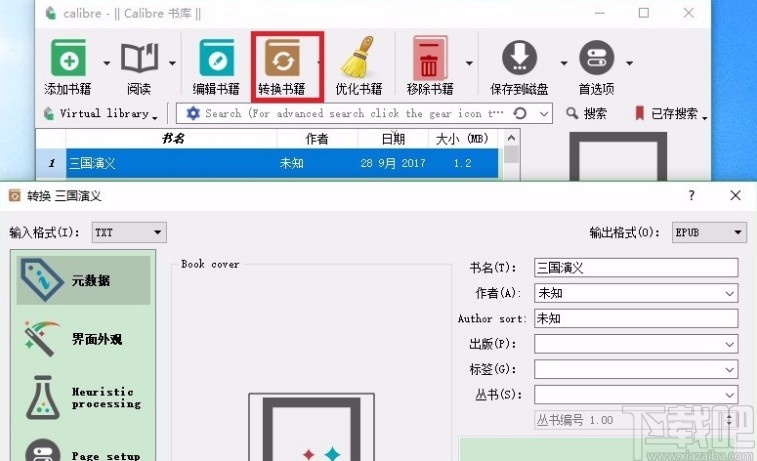757x461 pixels.
Task: Click the Remove books (移除书籍) trash icon
Action: click(x=430, y=57)
